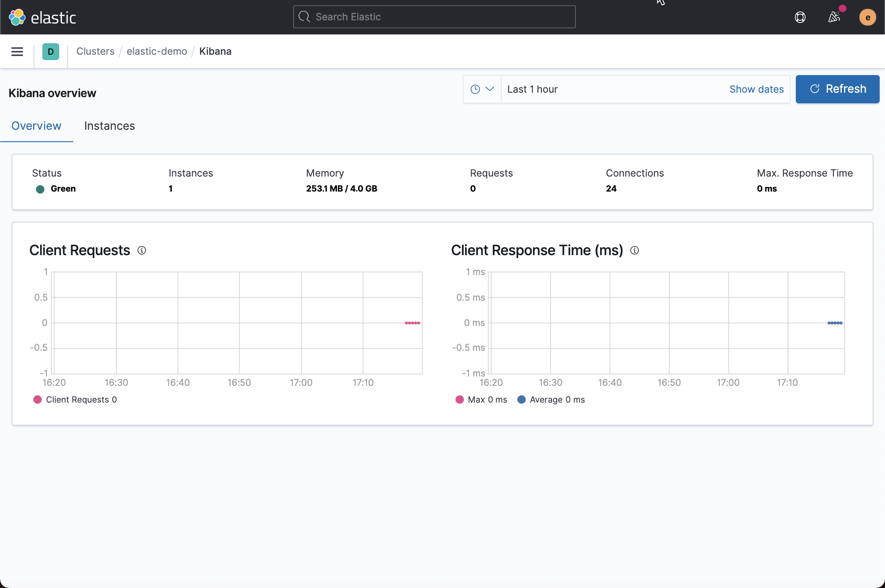Click the D deployment badge
The height and width of the screenshot is (588, 885).
pyautogui.click(x=51, y=52)
